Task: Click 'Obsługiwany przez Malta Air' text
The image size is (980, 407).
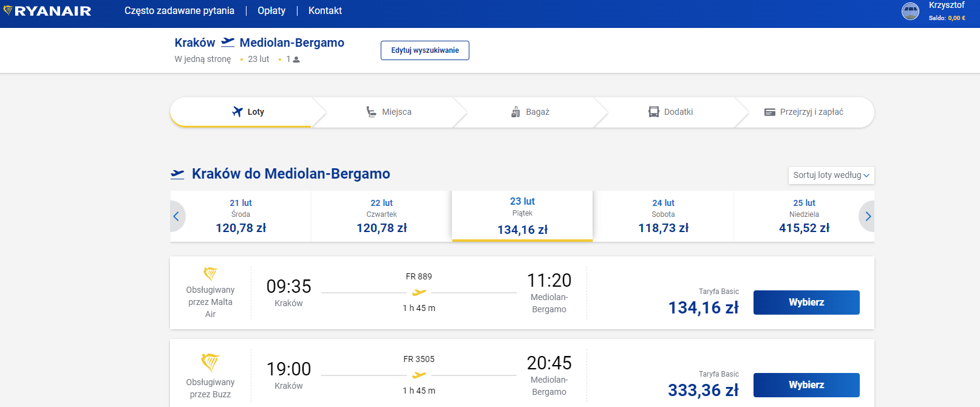Action: pyautogui.click(x=210, y=302)
